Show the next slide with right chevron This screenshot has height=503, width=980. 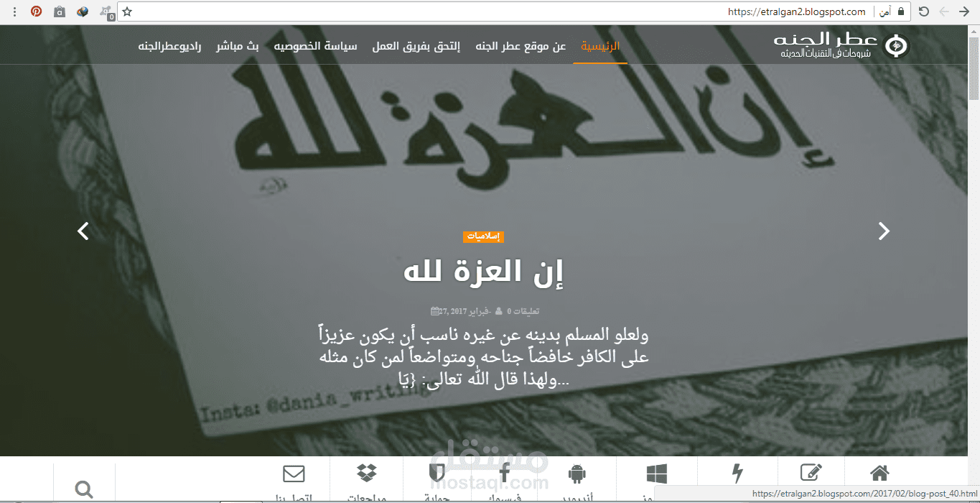(884, 231)
